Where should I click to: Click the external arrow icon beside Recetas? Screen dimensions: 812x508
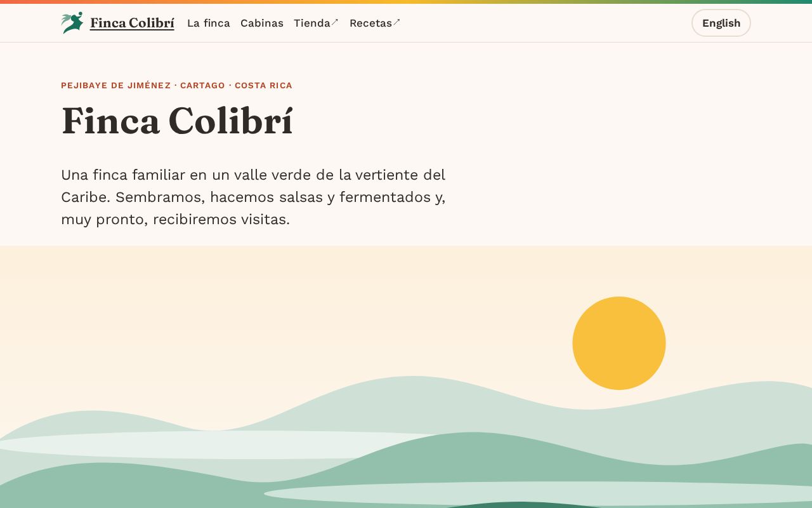[396, 22]
